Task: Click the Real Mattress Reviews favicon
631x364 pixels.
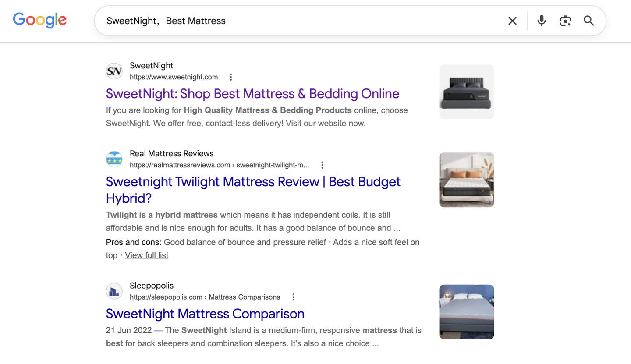Action: (114, 159)
